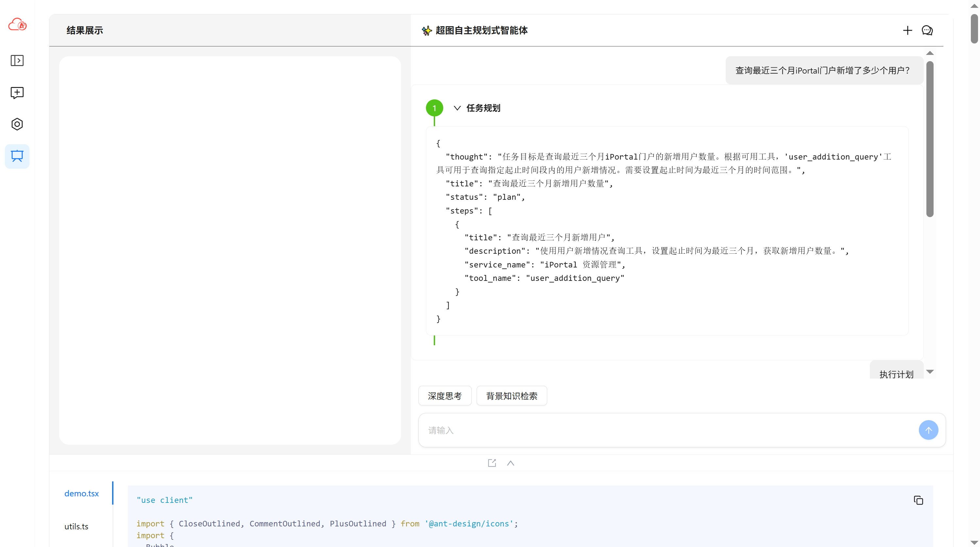Click the plus icon to start a new conversation
The width and height of the screenshot is (980, 547).
point(907,30)
